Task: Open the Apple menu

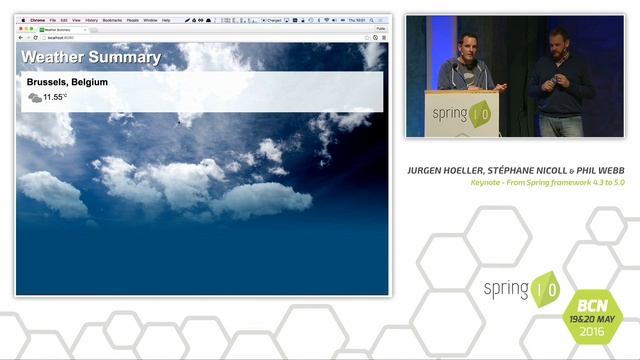Action: point(23,20)
